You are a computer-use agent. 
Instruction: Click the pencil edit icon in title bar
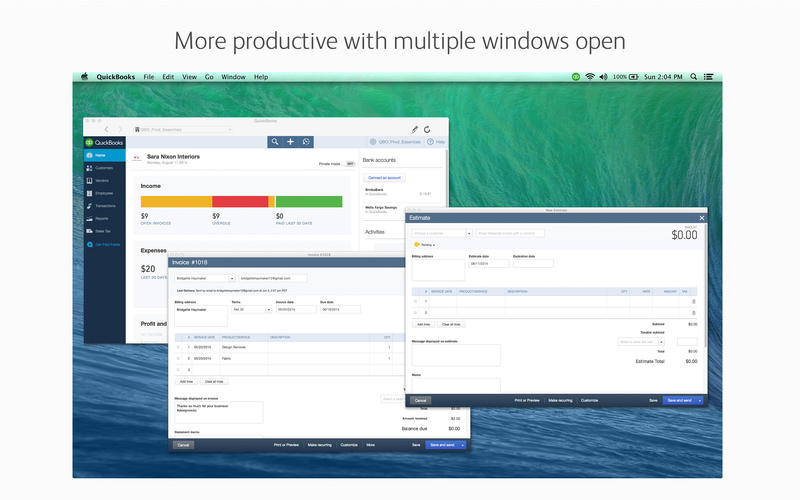415,129
